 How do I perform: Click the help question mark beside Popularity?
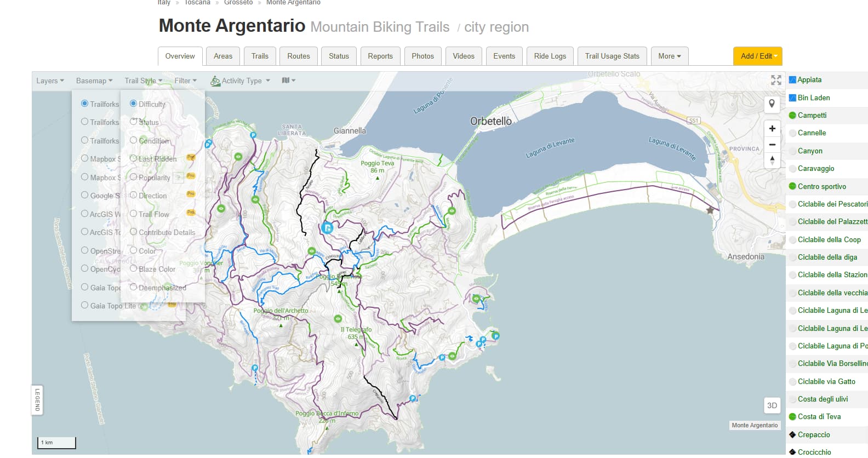[178, 177]
